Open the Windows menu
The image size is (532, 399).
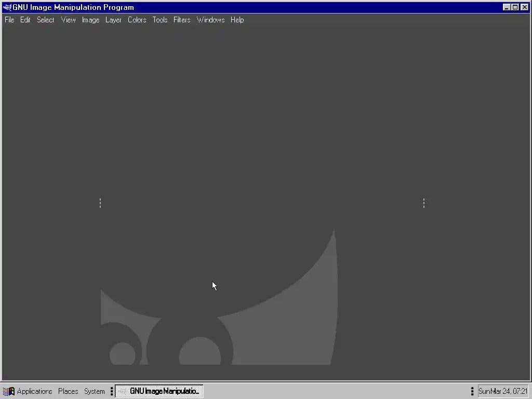point(211,20)
